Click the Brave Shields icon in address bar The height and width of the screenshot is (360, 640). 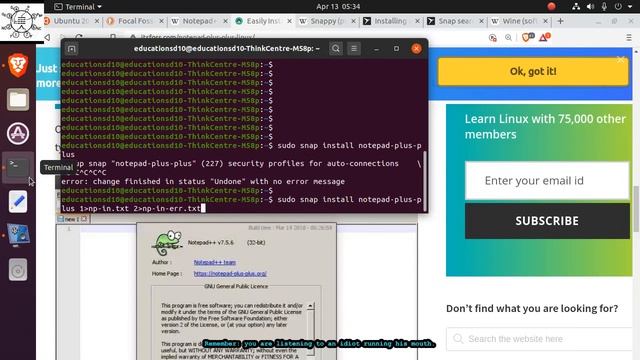point(526,38)
